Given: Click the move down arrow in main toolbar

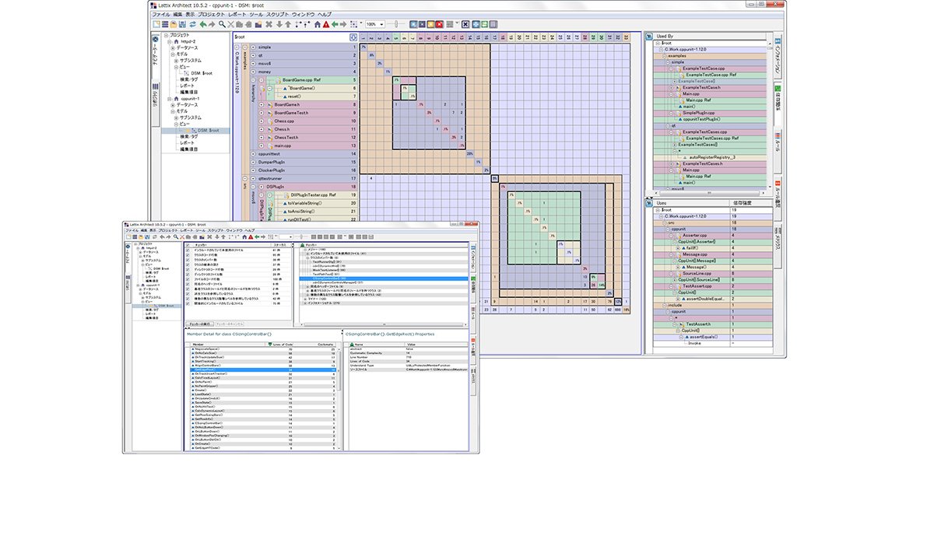Looking at the screenshot, I should 279,24.
